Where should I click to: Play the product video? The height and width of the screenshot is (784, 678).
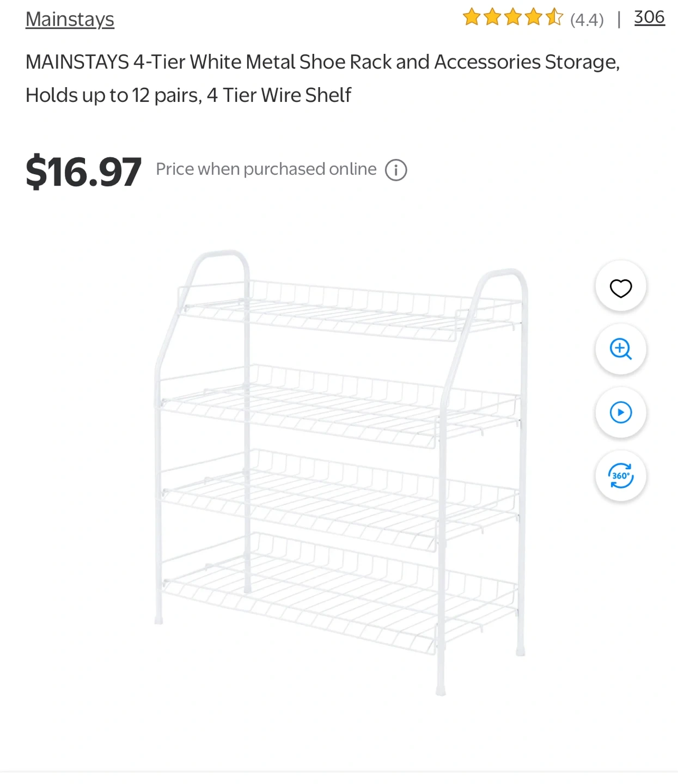pyautogui.click(x=620, y=412)
